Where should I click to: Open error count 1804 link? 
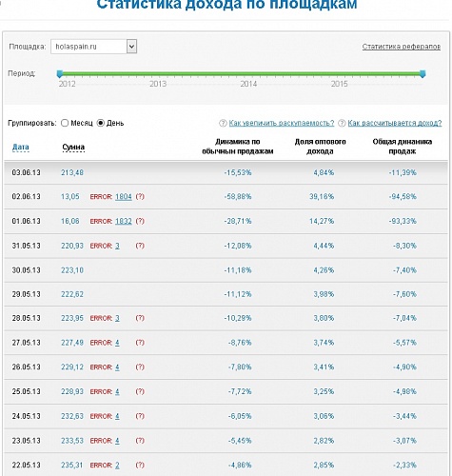[x=124, y=197]
